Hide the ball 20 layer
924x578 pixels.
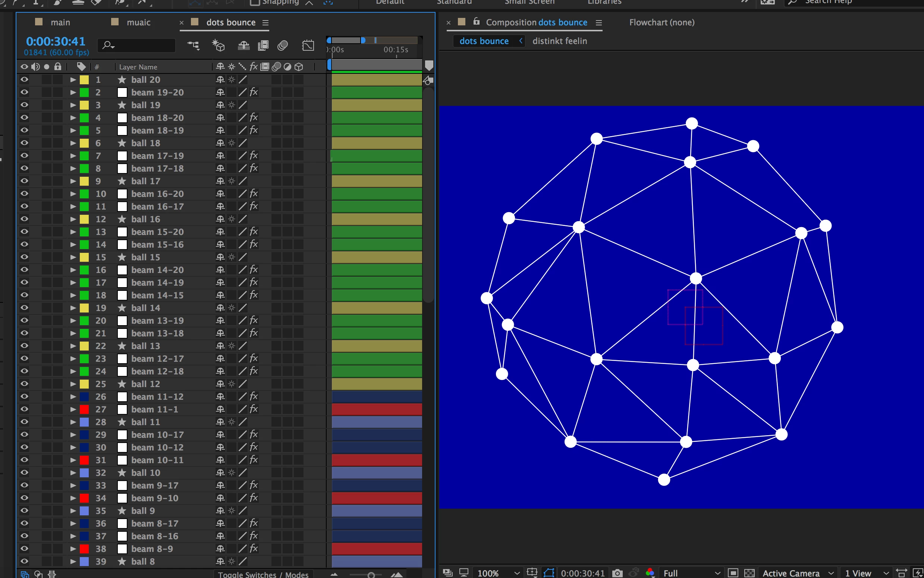pyautogui.click(x=24, y=79)
